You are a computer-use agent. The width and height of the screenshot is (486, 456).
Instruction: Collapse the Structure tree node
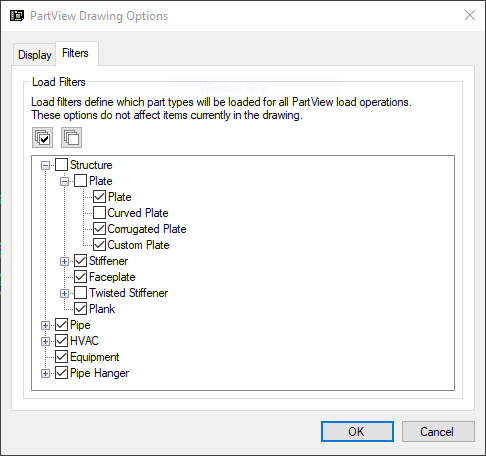tap(45, 165)
